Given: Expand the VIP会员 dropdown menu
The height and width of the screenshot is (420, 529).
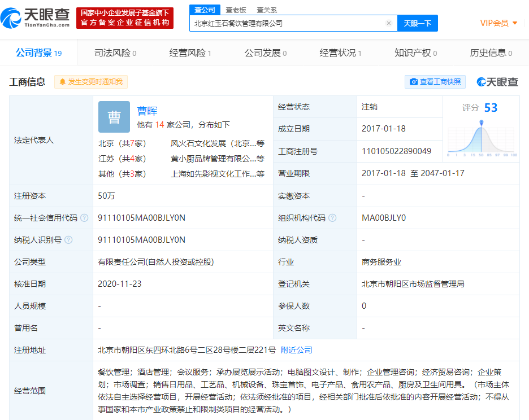Looking at the screenshot, I should pos(514,23).
